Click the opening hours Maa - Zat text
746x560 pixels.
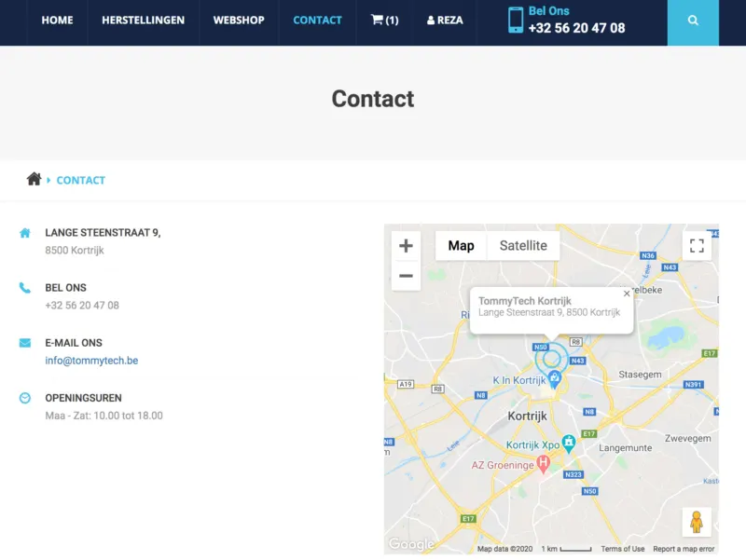click(104, 416)
